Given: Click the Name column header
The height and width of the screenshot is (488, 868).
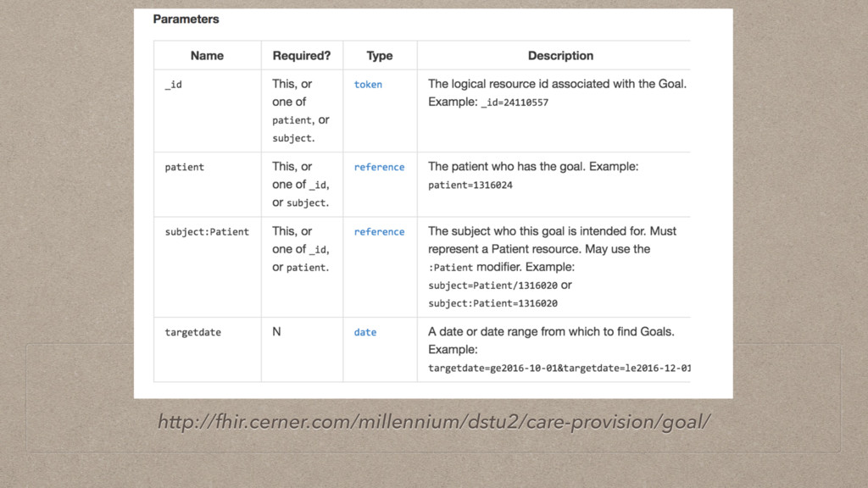Looking at the screenshot, I should 207,56.
